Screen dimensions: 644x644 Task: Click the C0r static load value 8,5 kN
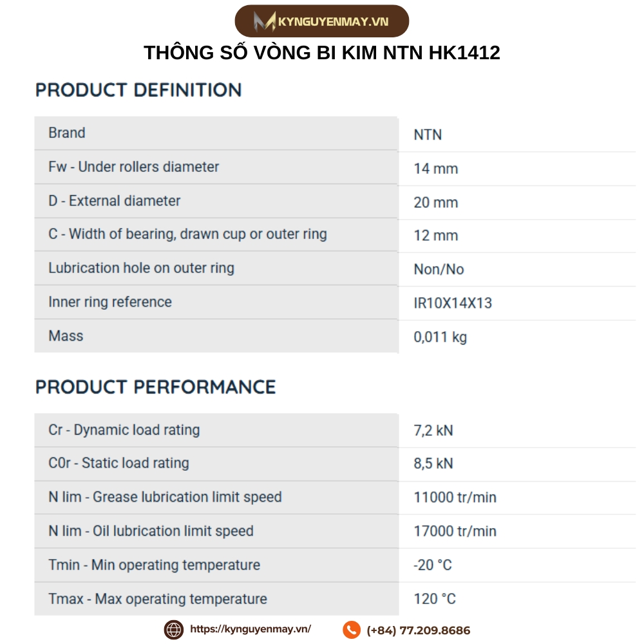click(433, 464)
